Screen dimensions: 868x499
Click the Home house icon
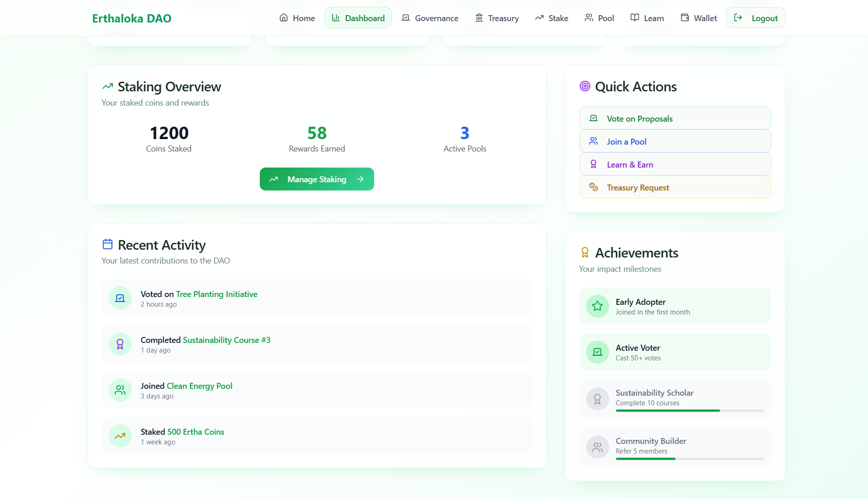[284, 18]
